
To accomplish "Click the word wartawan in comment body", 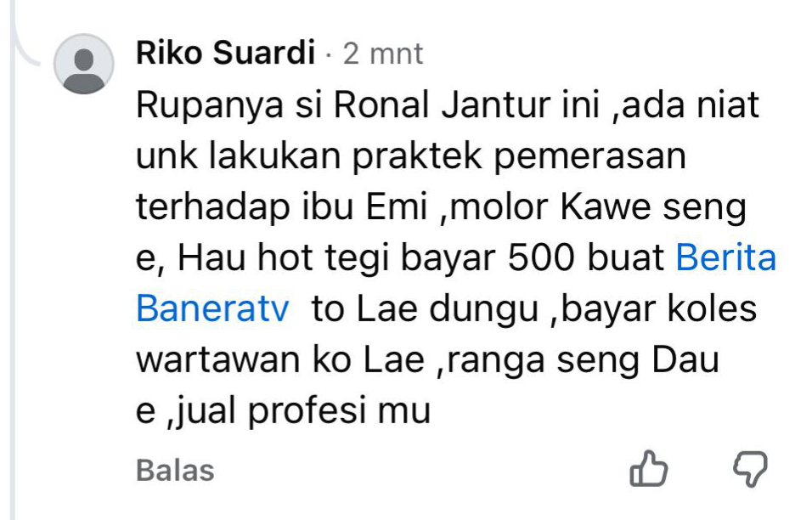I will 218,360.
